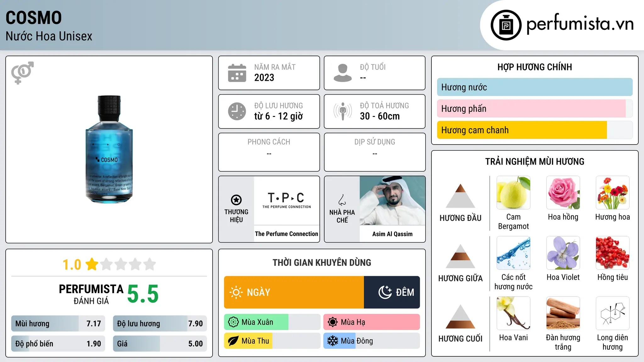Click the Mùi hương score bar
Image resolution: width=644 pixels, height=362 pixels.
(x=58, y=323)
